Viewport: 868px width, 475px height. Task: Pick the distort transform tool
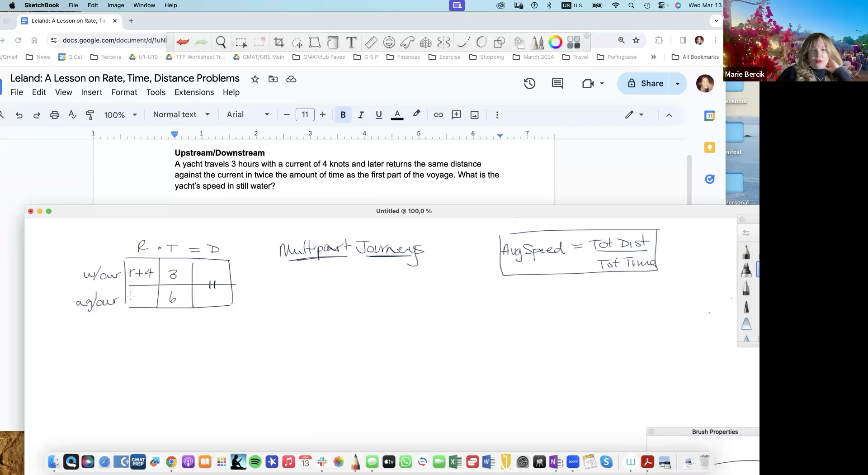click(315, 43)
